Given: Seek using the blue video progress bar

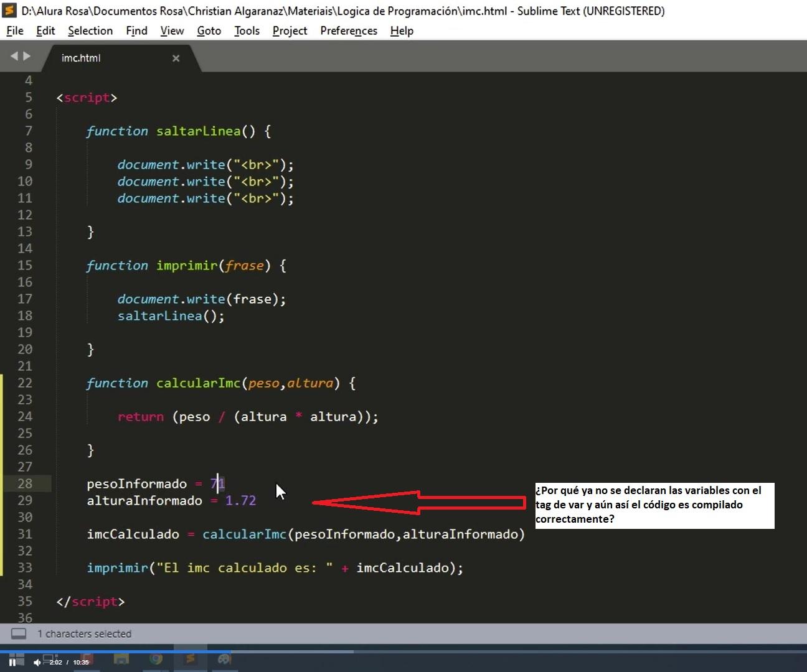Looking at the screenshot, I should click(x=404, y=651).
